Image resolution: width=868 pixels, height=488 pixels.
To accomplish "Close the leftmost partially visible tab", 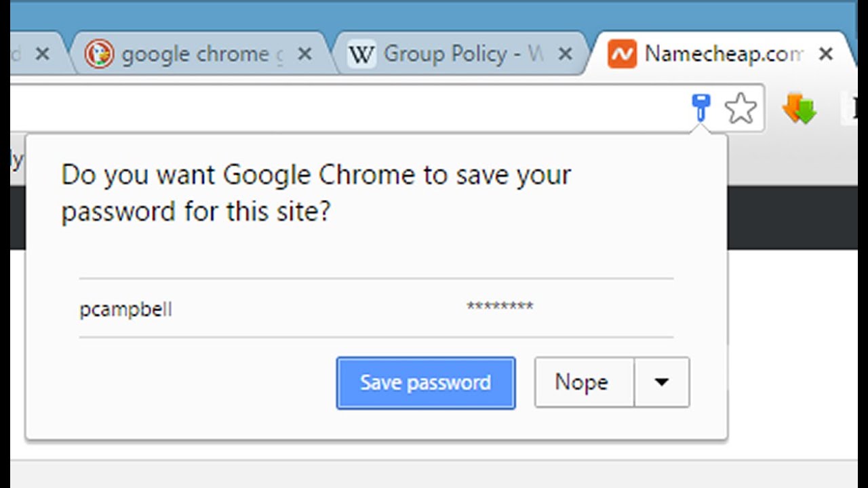I will pyautogui.click(x=42, y=54).
